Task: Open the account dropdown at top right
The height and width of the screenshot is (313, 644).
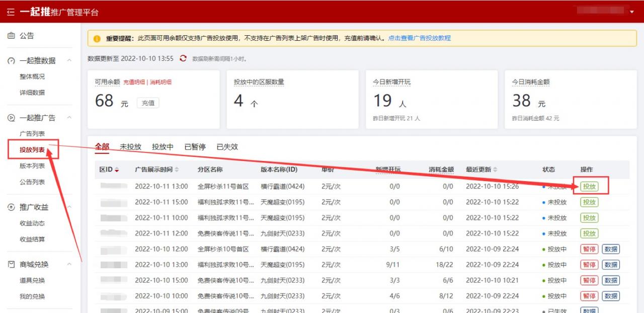Action: tap(631, 10)
